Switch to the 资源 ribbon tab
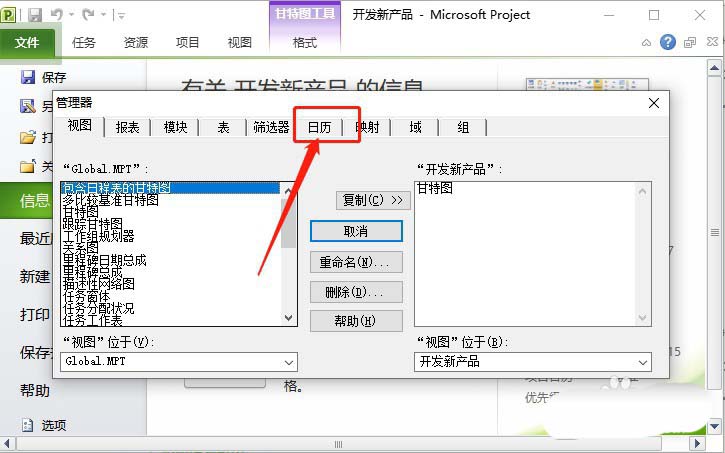The image size is (725, 453). coord(135,43)
